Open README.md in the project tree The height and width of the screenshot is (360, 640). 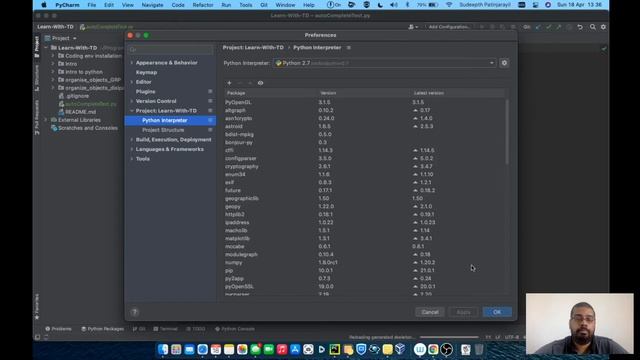pos(80,112)
